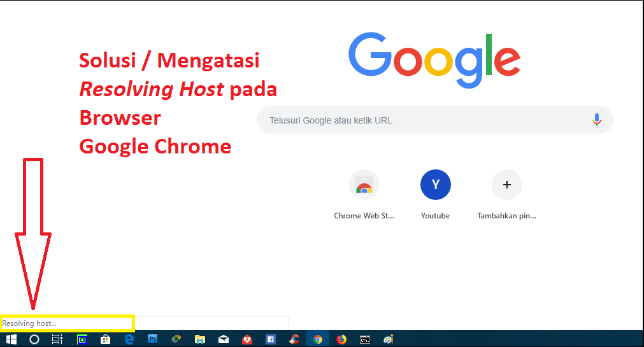Launch Firefox from taskbar
644x347 pixels.
[x=341, y=339]
